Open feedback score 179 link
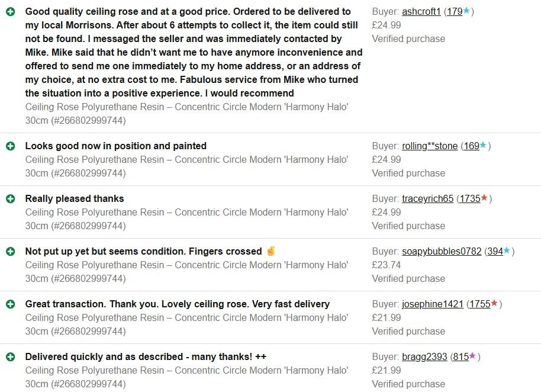 [x=455, y=12]
